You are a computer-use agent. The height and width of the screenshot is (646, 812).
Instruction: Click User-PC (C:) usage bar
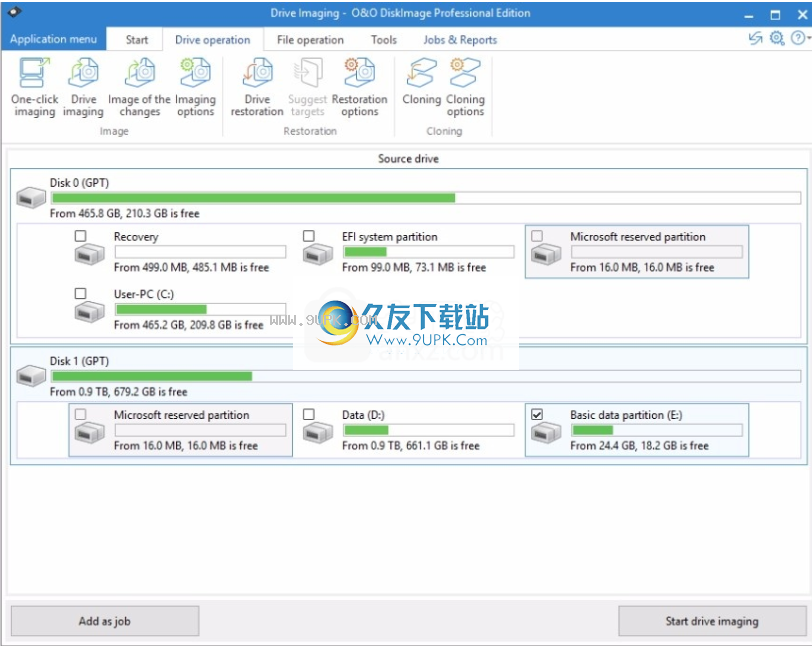click(200, 309)
